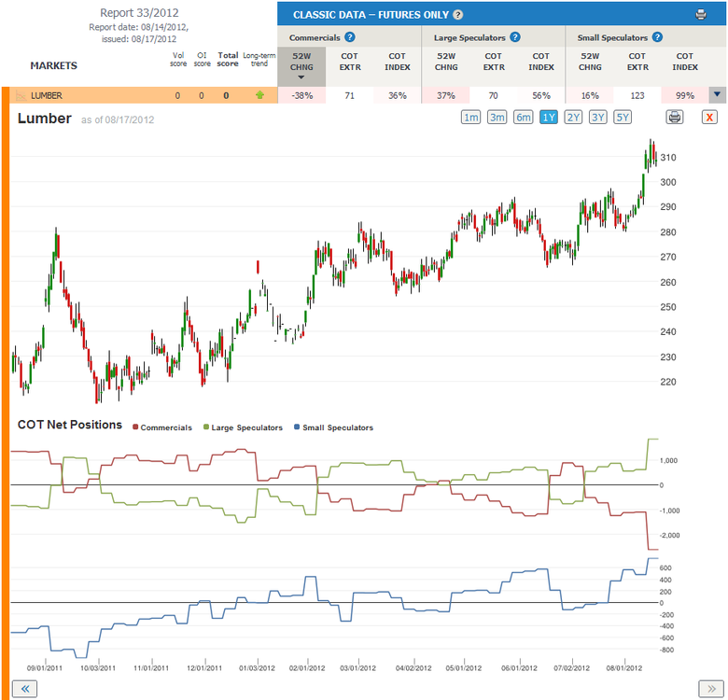Viewport: 728px width, 700px height.
Task: Close the Lumber chart with the red X
Action: coord(709,117)
